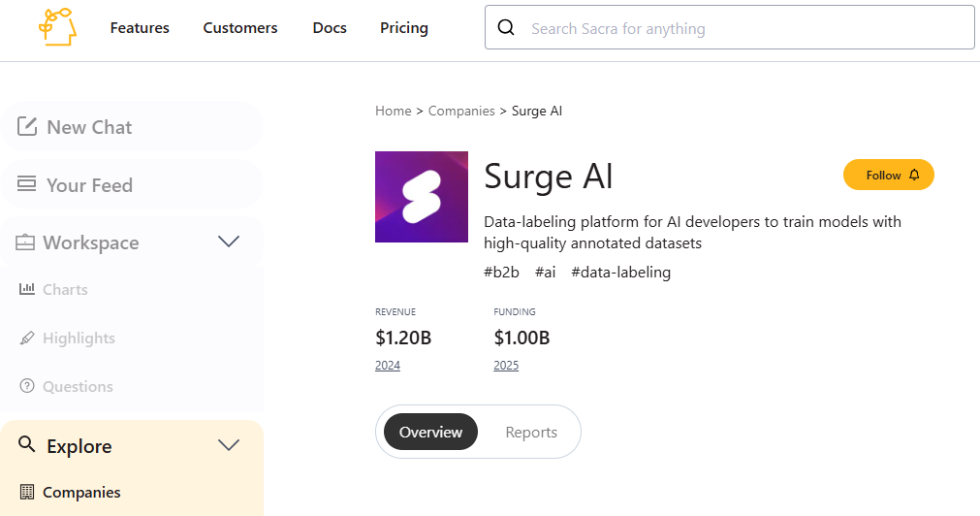Screen dimensions: 980x516
Task: Click the Your Feed list icon
Action: tap(26, 184)
